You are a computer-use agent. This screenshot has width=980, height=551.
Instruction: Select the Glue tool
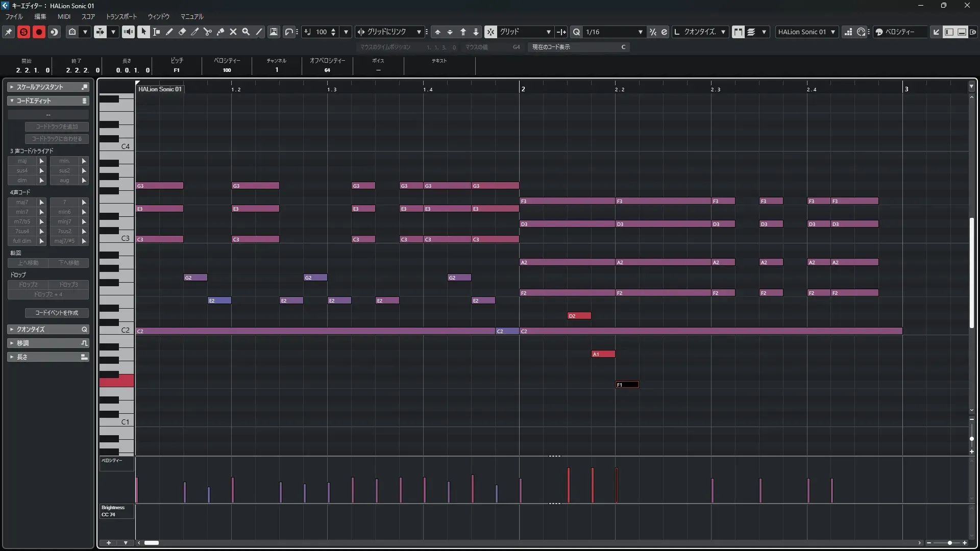[220, 32]
